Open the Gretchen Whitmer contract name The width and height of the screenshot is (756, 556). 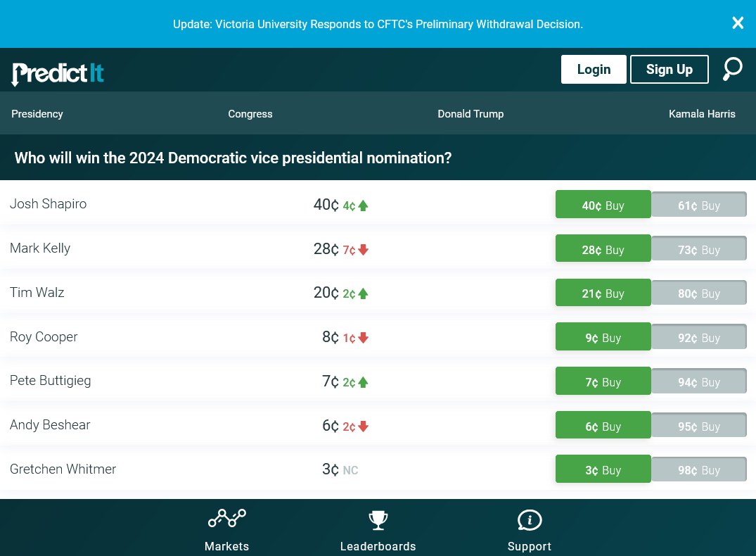(x=63, y=469)
